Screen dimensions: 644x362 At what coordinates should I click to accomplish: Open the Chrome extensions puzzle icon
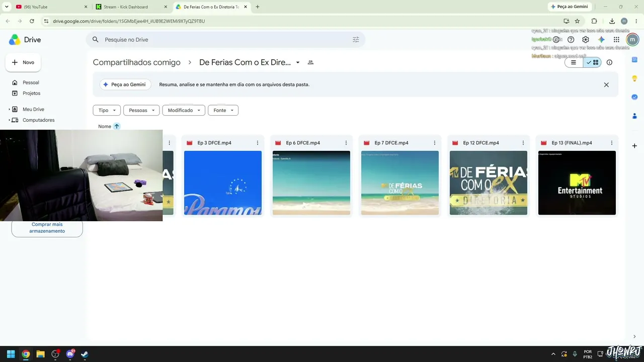pyautogui.click(x=594, y=21)
